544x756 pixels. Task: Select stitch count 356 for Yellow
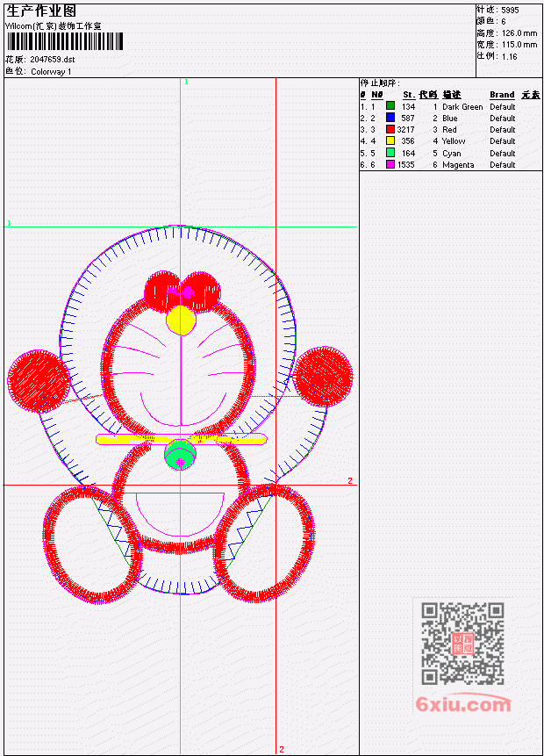point(408,141)
